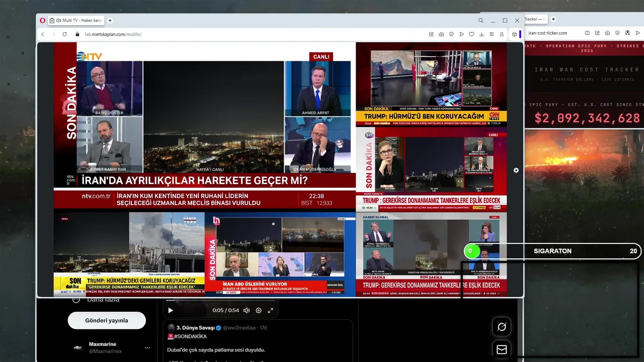The image size is (644, 362).
Task: Play the video in the post behind
Action: [x=171, y=310]
